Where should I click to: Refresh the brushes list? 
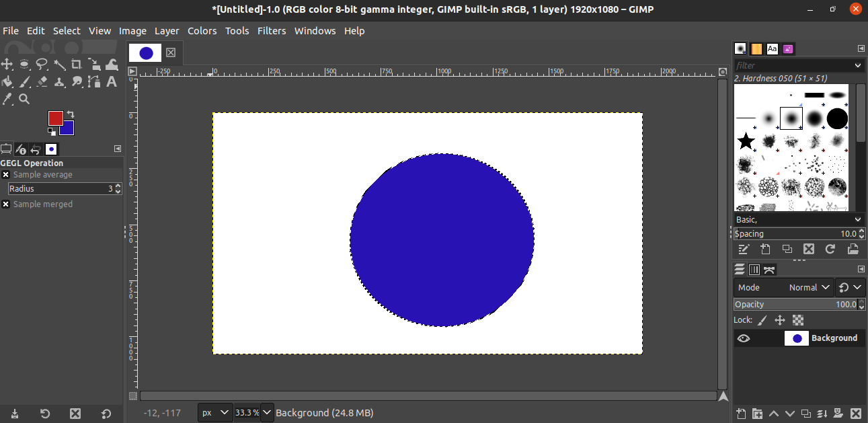click(x=830, y=249)
